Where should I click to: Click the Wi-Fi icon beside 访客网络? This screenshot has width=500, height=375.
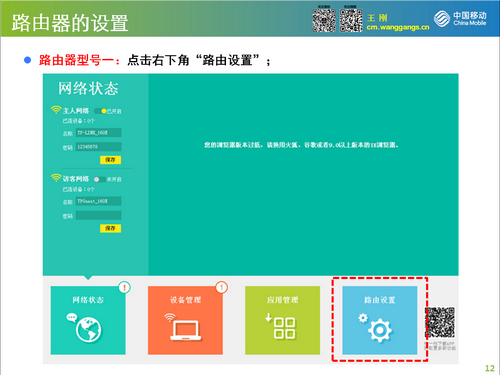(56, 178)
